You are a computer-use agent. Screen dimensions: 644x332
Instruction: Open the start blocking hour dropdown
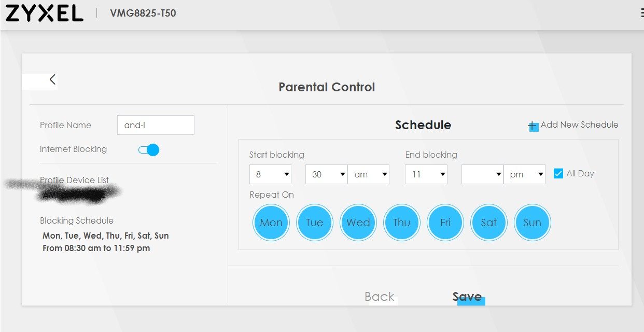270,174
